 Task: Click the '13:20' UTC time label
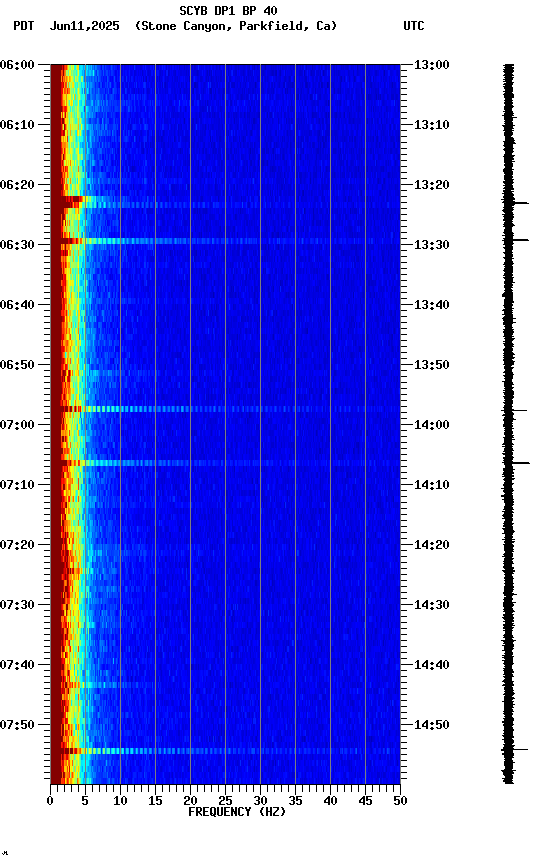(432, 185)
